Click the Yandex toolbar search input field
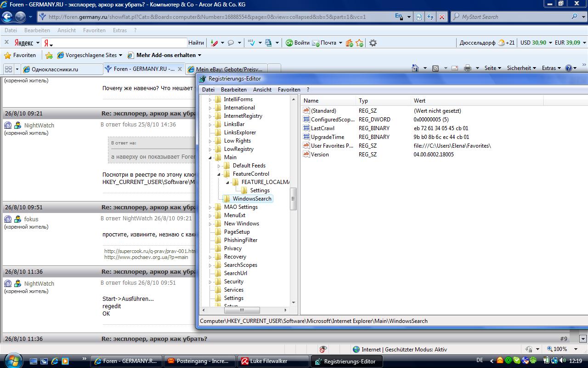Viewport: 588px width, 368px height. click(x=120, y=43)
